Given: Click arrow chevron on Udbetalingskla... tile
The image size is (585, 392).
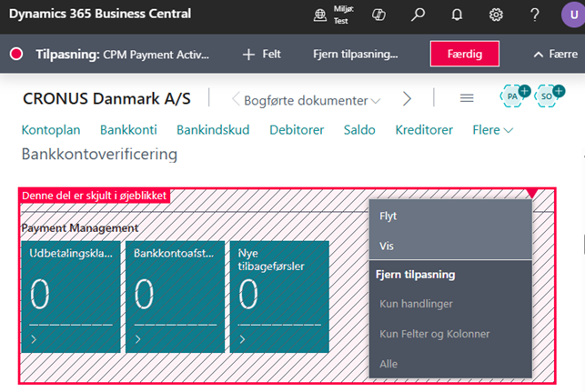Looking at the screenshot, I should click(34, 339).
